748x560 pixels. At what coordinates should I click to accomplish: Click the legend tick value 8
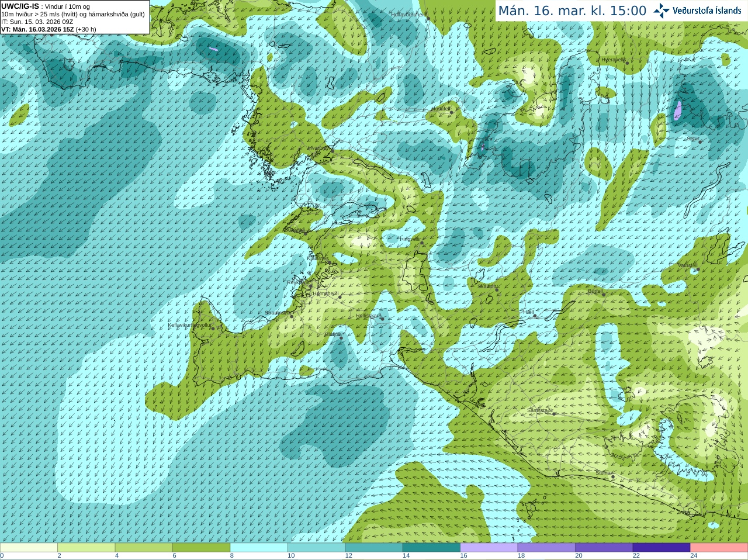tap(232, 556)
